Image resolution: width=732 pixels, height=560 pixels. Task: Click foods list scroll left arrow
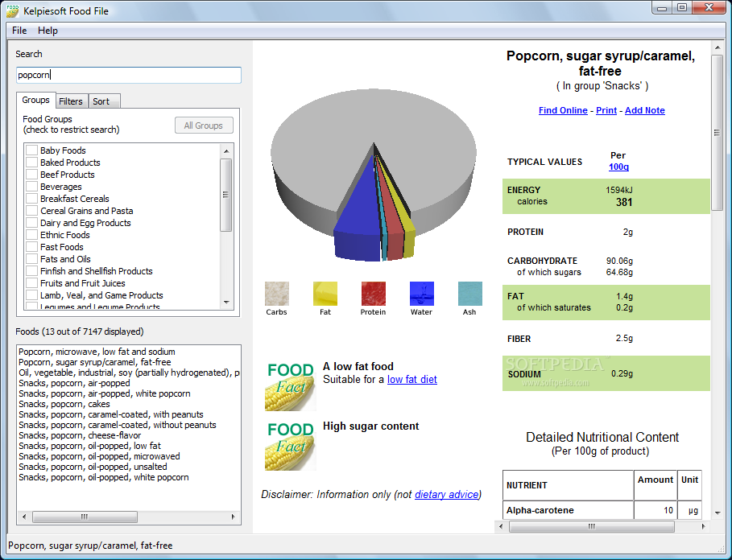point(24,517)
